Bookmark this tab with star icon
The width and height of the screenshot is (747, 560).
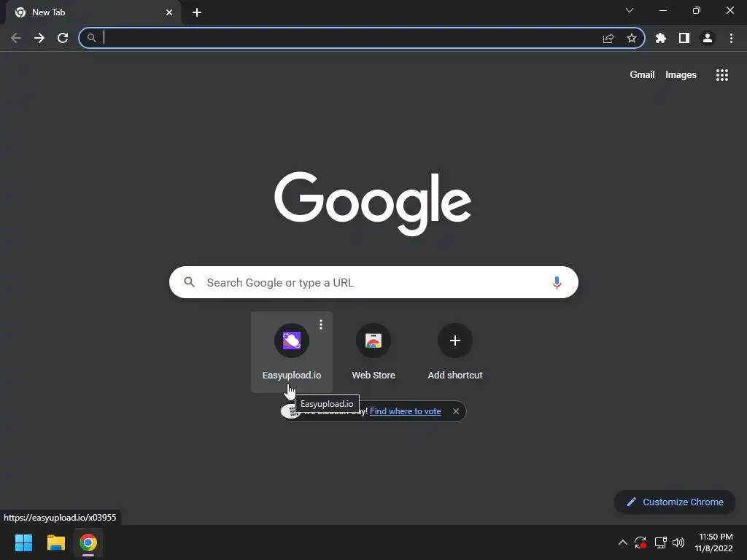coord(632,38)
